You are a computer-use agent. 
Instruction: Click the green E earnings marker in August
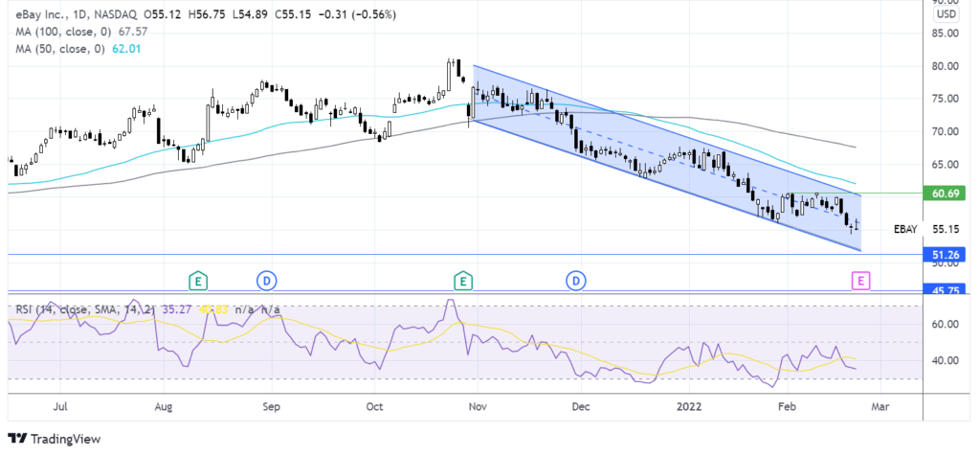[197, 282]
